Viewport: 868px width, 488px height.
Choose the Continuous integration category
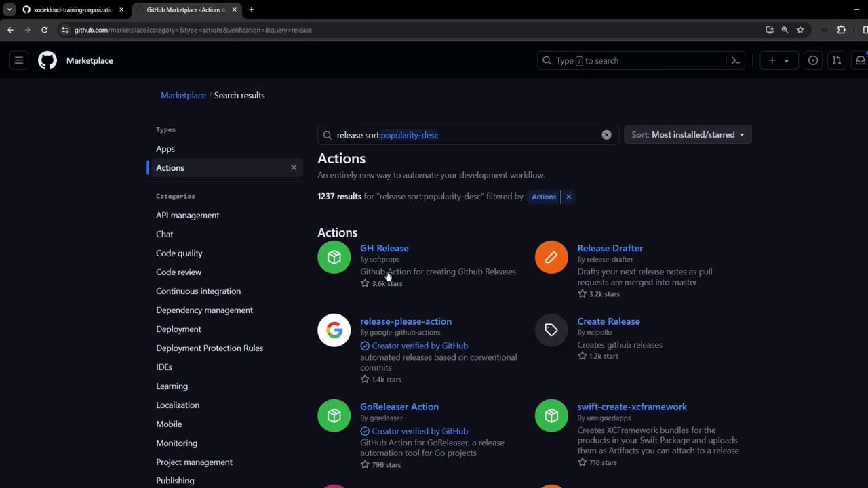(x=198, y=291)
